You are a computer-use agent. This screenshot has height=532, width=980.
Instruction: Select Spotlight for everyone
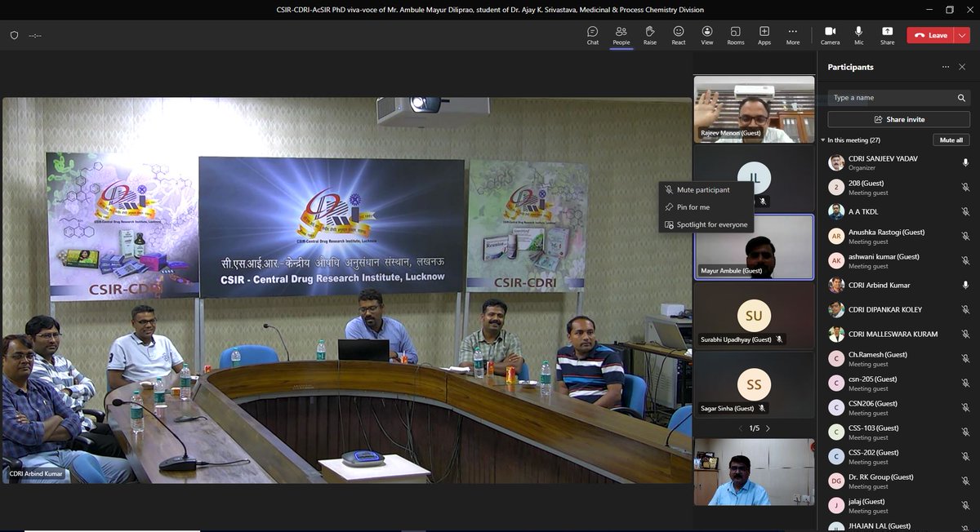[706, 224]
